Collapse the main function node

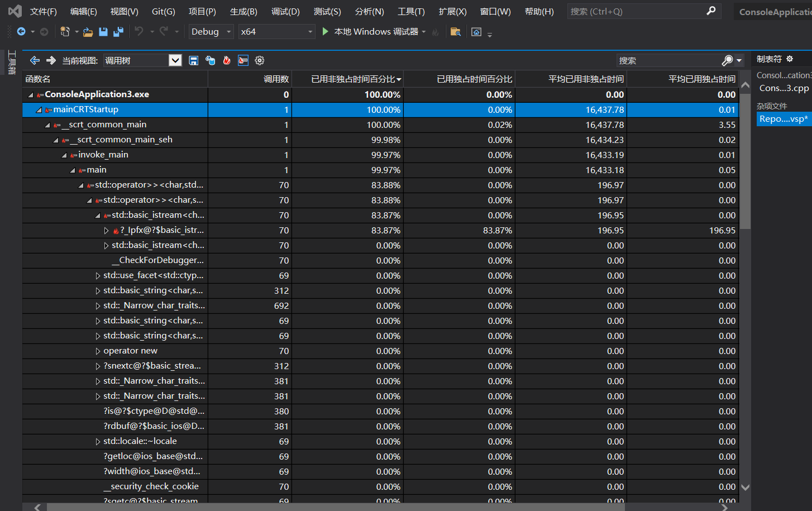73,170
